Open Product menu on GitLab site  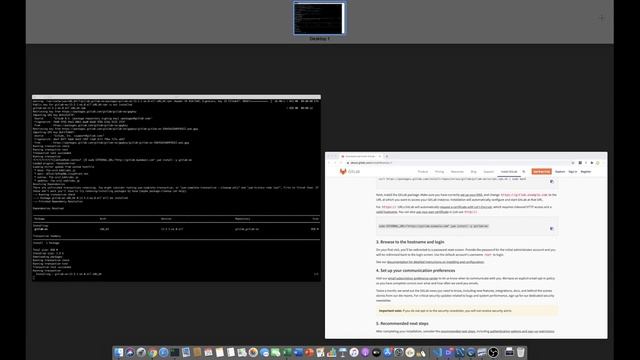click(x=422, y=172)
